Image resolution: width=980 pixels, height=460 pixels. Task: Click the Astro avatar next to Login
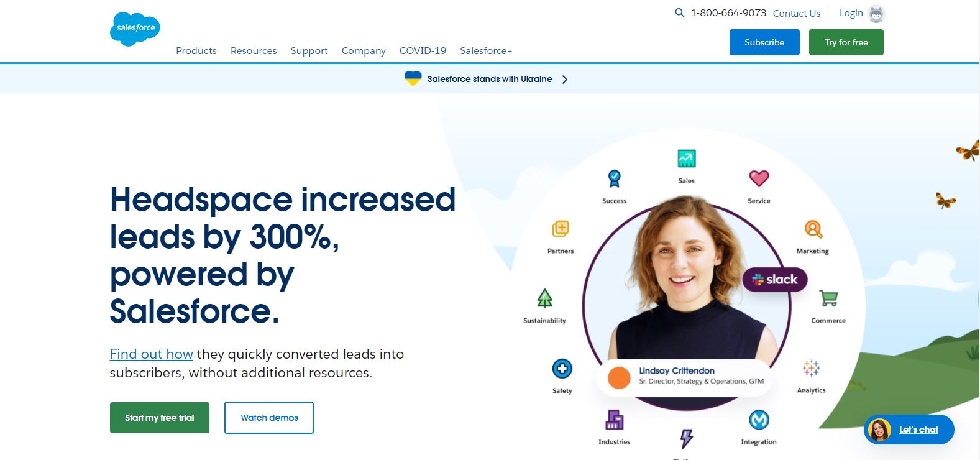pyautogui.click(x=876, y=14)
